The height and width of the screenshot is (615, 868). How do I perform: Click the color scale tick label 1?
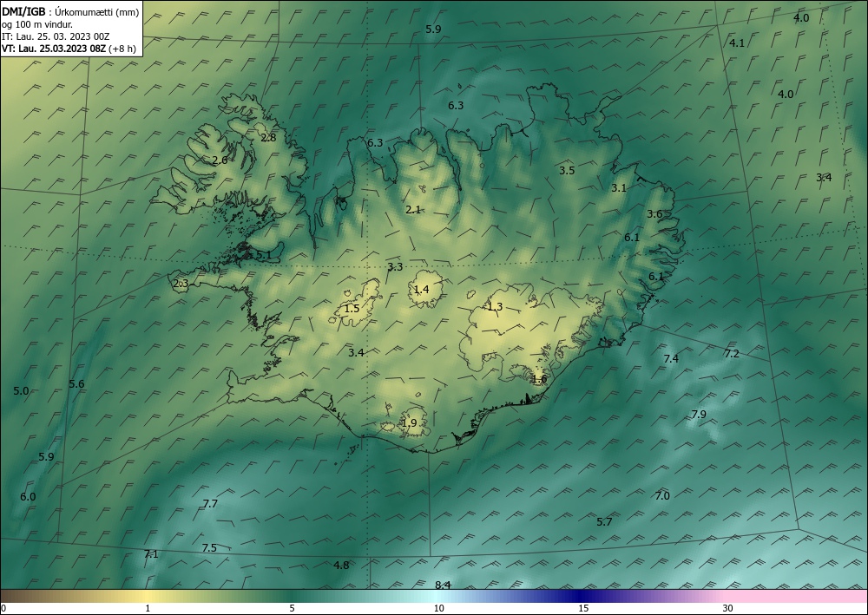pos(148,609)
